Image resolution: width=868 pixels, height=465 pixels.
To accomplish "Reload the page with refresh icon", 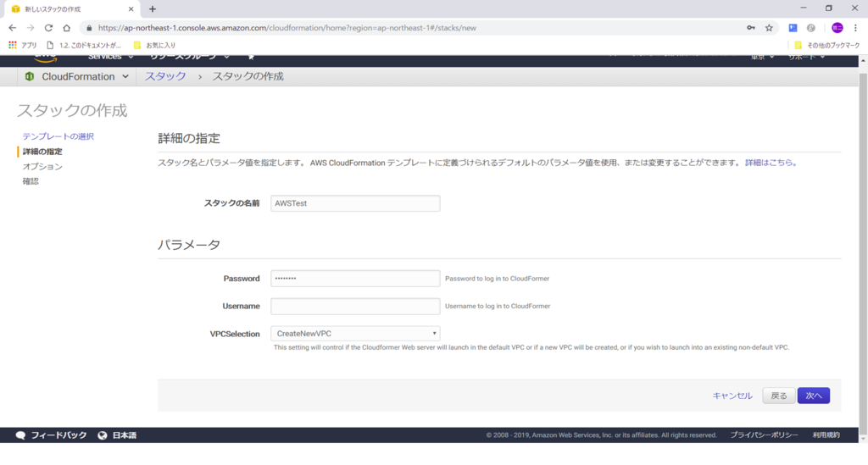I will click(48, 28).
